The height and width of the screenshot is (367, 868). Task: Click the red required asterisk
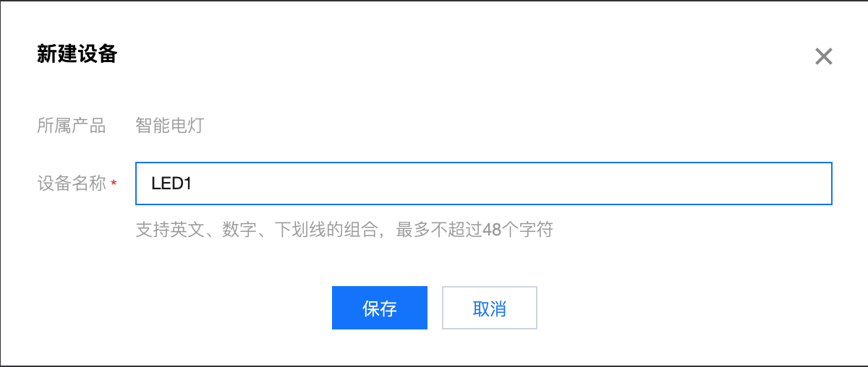click(x=114, y=185)
